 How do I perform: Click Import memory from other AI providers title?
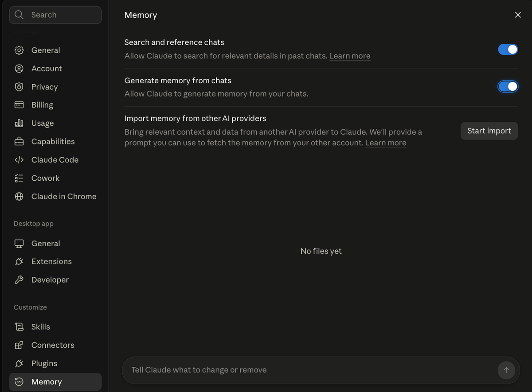(x=195, y=118)
